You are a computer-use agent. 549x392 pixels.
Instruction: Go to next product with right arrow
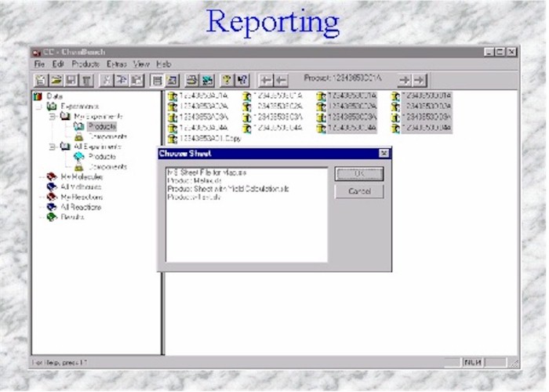pos(404,80)
